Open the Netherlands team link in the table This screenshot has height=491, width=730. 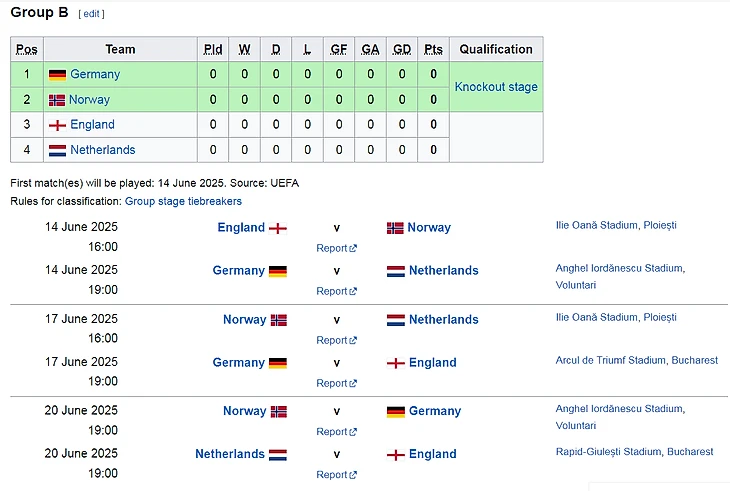(x=102, y=150)
